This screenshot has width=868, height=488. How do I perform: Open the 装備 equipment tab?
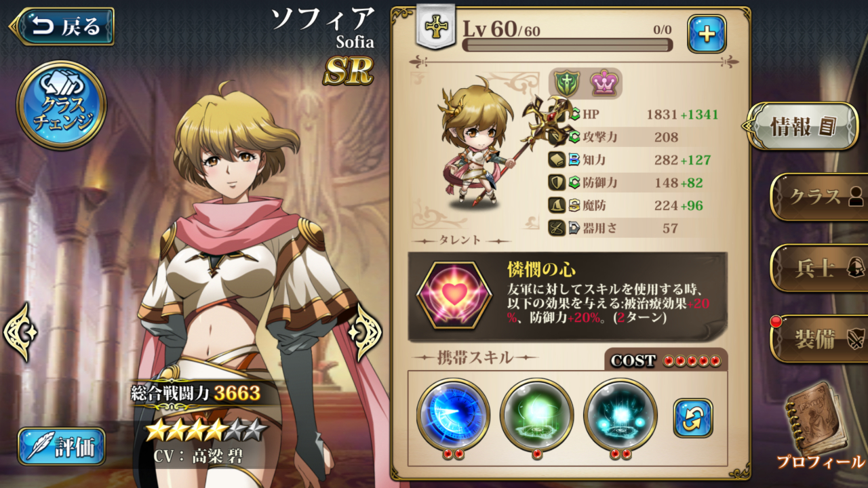pos(819,338)
